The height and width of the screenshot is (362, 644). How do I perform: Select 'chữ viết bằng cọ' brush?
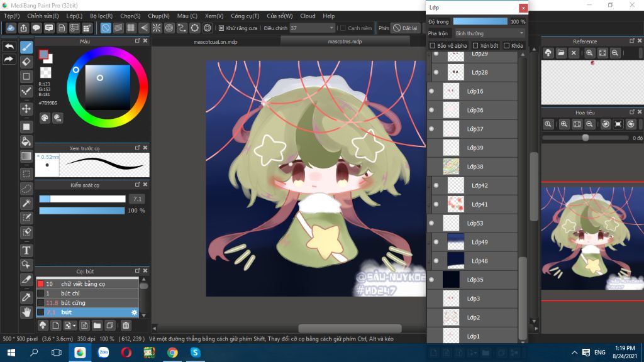click(x=87, y=284)
